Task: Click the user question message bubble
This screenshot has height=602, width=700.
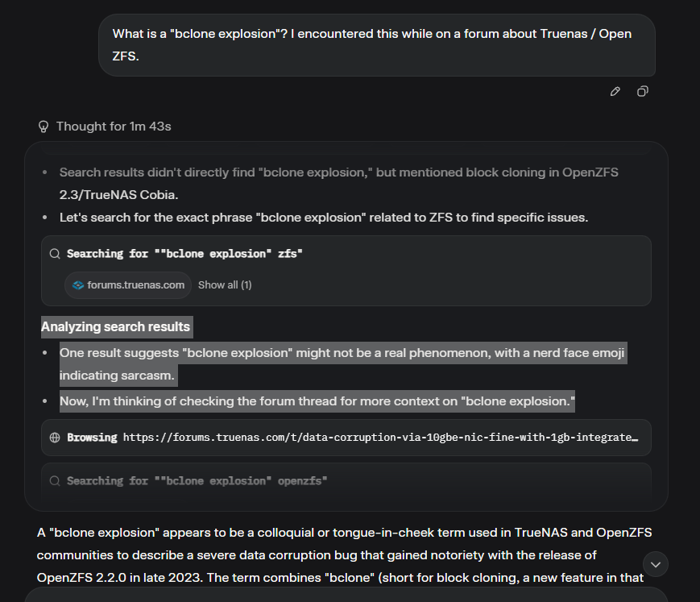Action: pyautogui.click(x=376, y=45)
